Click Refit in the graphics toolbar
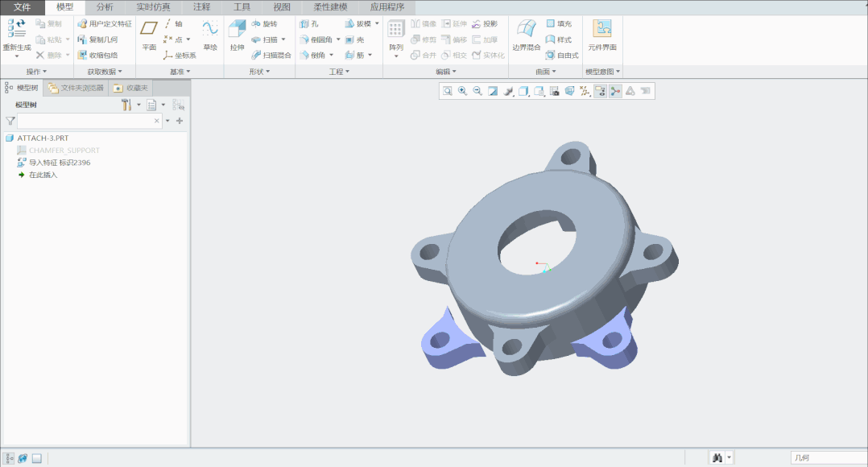868x467 pixels. tap(448, 91)
